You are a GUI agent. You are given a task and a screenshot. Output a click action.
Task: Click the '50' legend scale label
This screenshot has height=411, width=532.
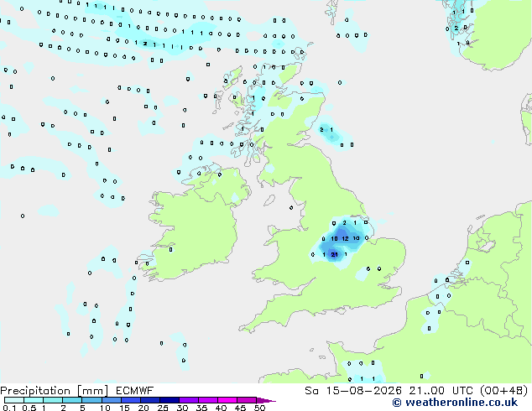click(x=259, y=408)
